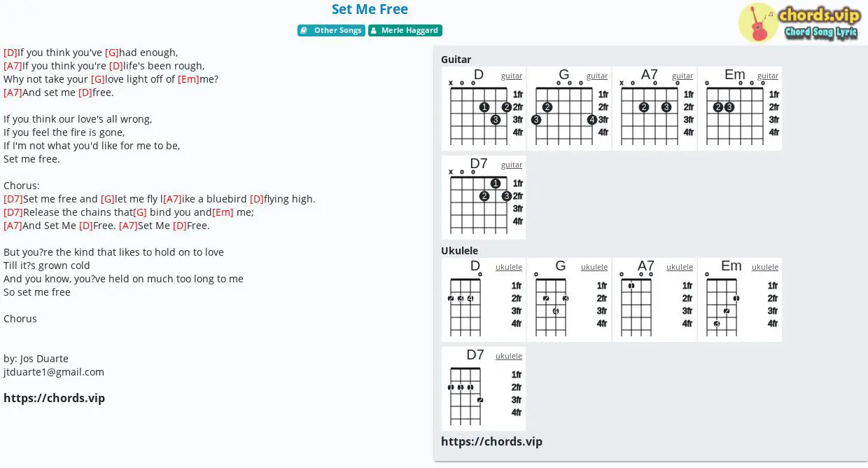This screenshot has width=868, height=468.
Task: Open the Merle Haggard artist tag
Action: tap(405, 30)
